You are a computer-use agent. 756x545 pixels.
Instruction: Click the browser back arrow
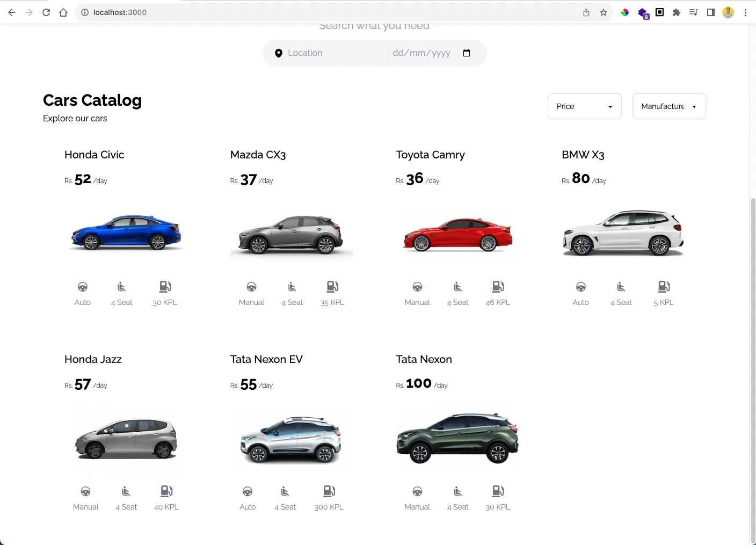(12, 12)
